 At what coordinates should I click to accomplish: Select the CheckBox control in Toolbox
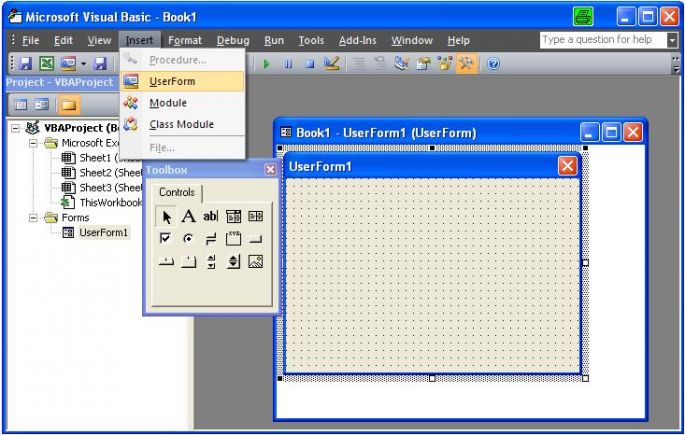(x=166, y=238)
